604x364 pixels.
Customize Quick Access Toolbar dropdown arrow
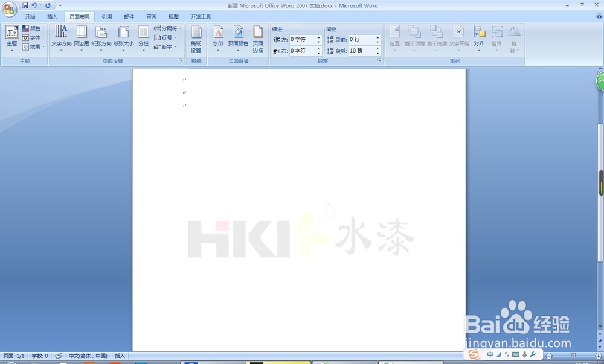click(60, 5)
